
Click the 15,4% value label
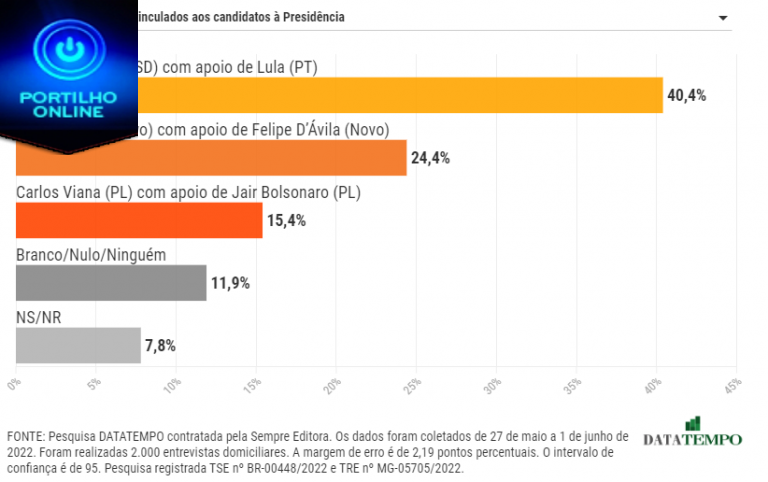pyautogui.click(x=286, y=220)
